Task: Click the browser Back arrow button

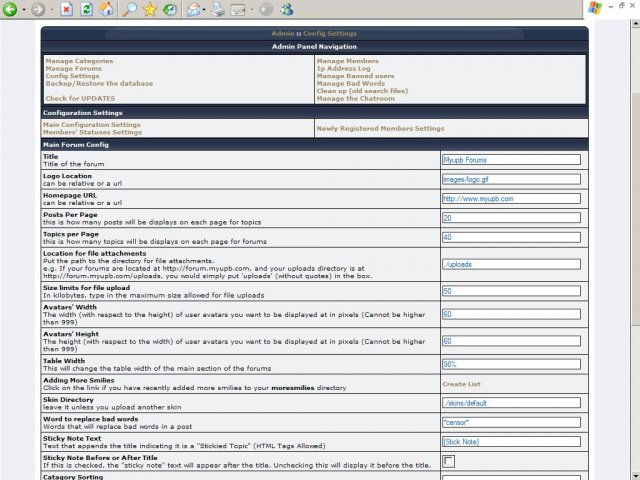Action: [11, 9]
